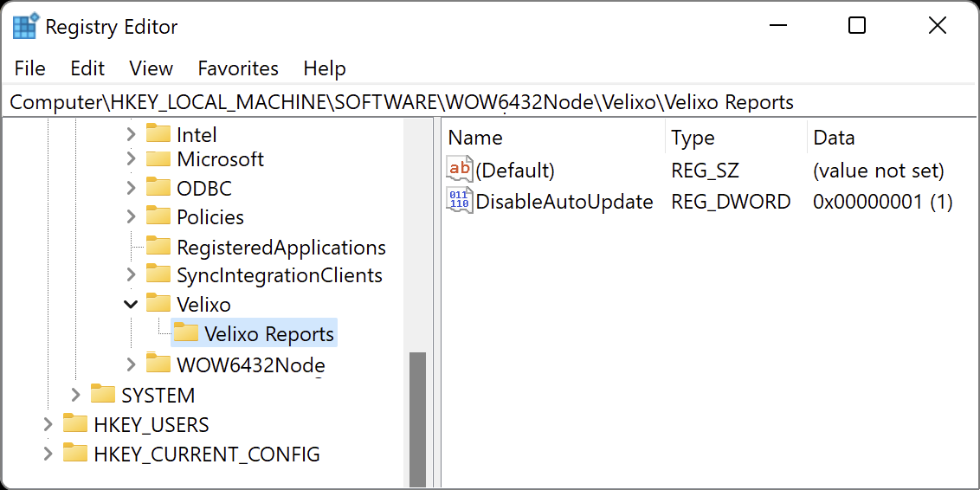Open the Help menu

point(325,68)
